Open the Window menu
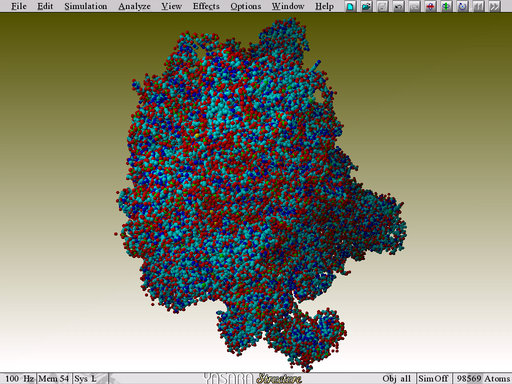 tap(288, 6)
